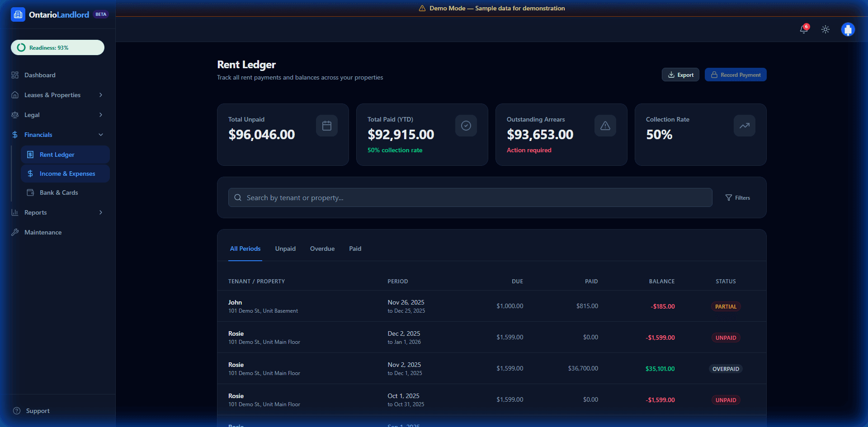The height and width of the screenshot is (427, 868).
Task: Click the OntarioLandlord building logo
Action: (x=18, y=14)
